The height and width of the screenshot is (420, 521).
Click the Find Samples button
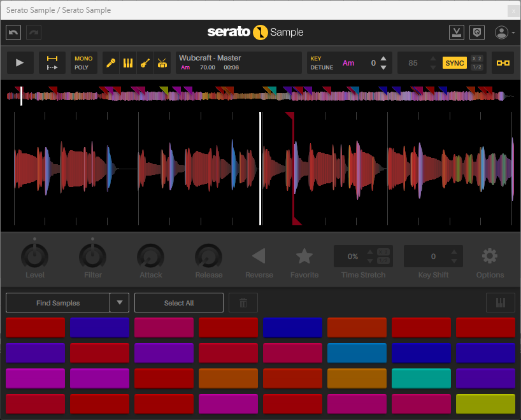tap(58, 303)
